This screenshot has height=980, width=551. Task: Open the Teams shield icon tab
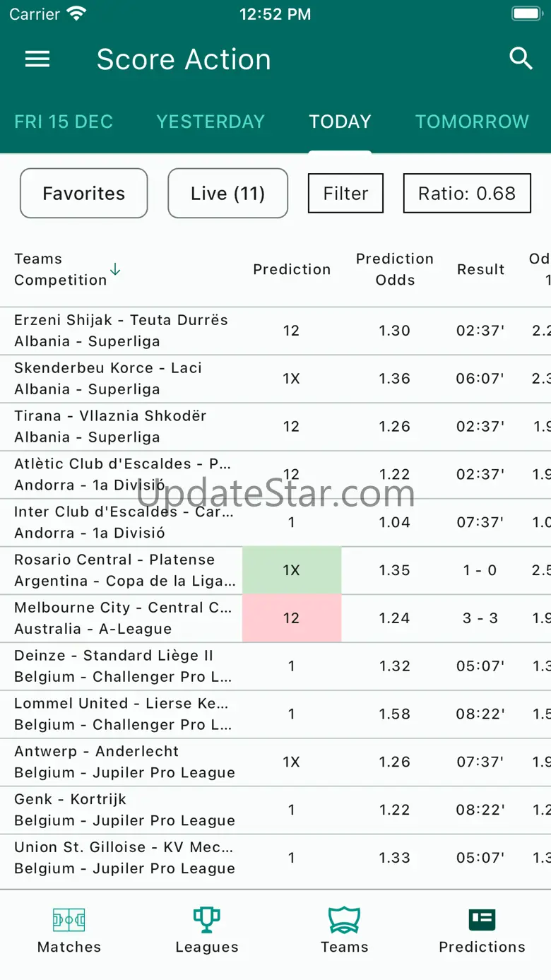345,931
